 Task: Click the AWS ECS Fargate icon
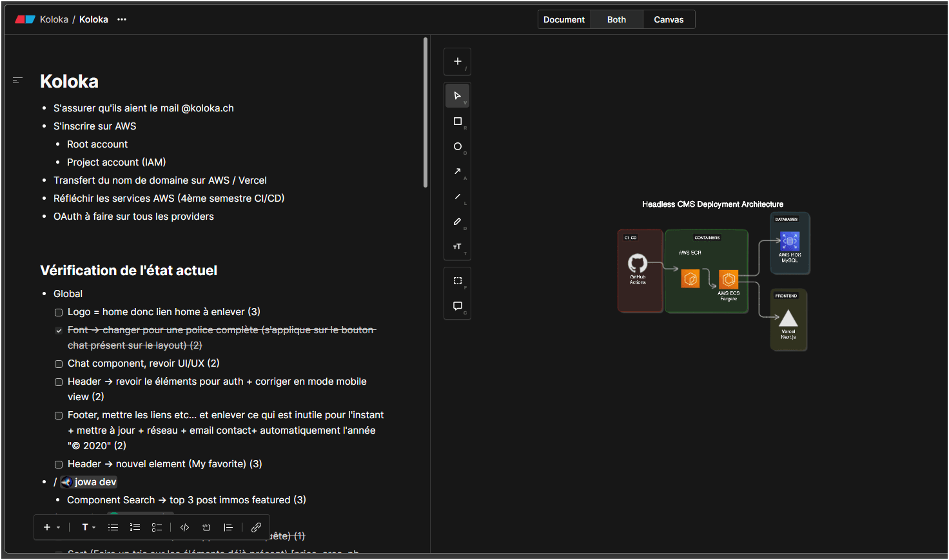tap(729, 279)
